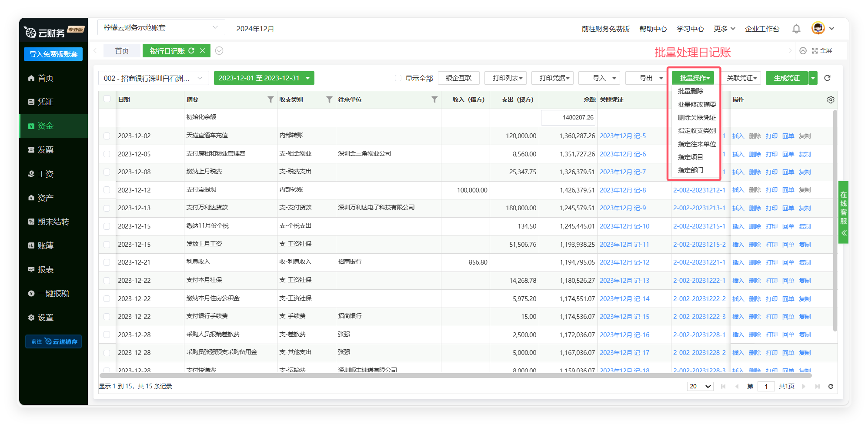Viewport: 868px width, 424px height.
Task: Open the table column settings gear
Action: pyautogui.click(x=831, y=99)
